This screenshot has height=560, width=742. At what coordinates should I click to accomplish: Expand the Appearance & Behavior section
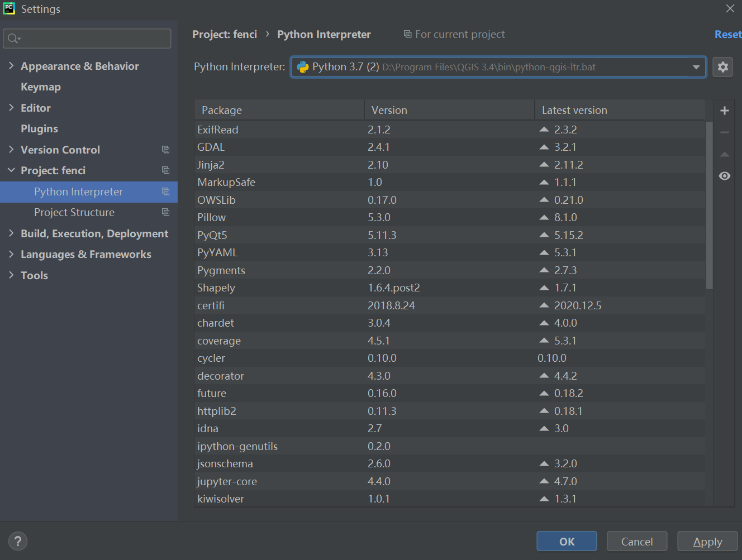(x=12, y=65)
